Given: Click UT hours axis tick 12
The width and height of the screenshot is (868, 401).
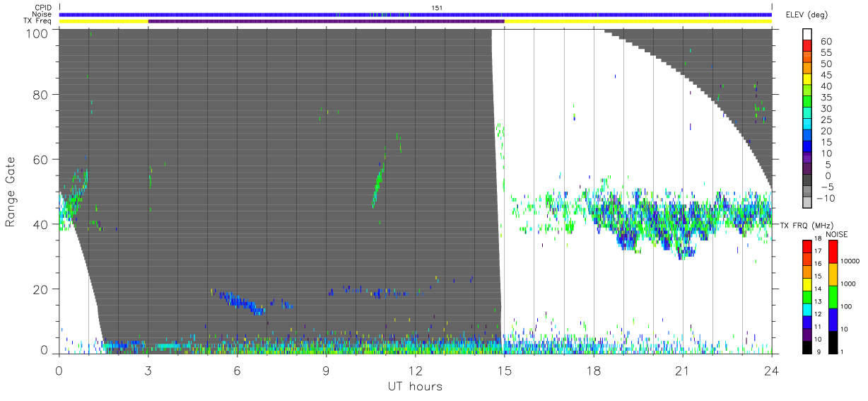Looking at the screenshot, I should [415, 370].
